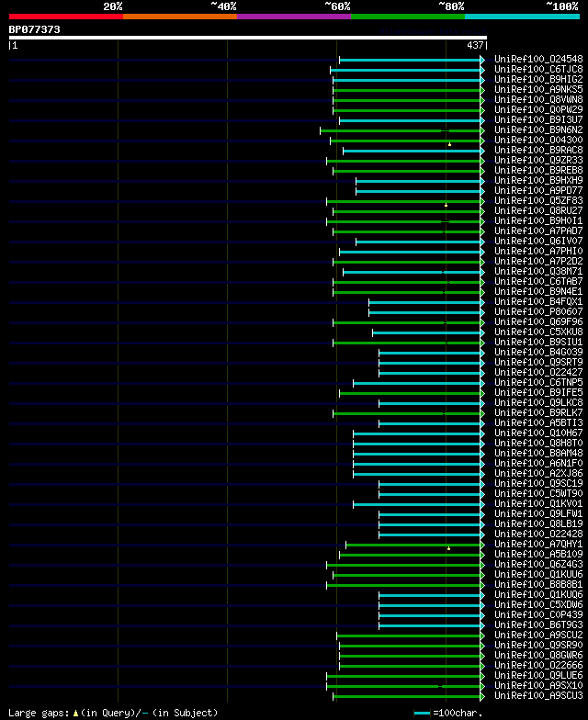Select label UniRef100_Q9SRT9

point(538,362)
